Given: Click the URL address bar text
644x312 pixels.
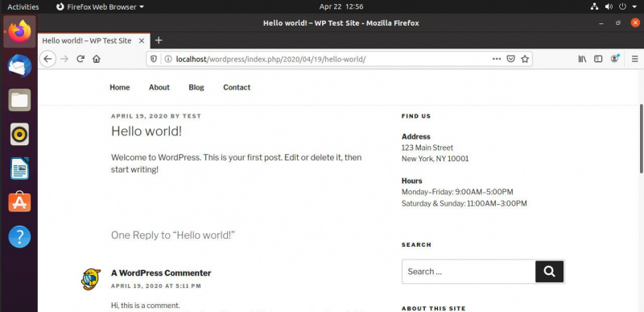Looking at the screenshot, I should pyautogui.click(x=270, y=59).
